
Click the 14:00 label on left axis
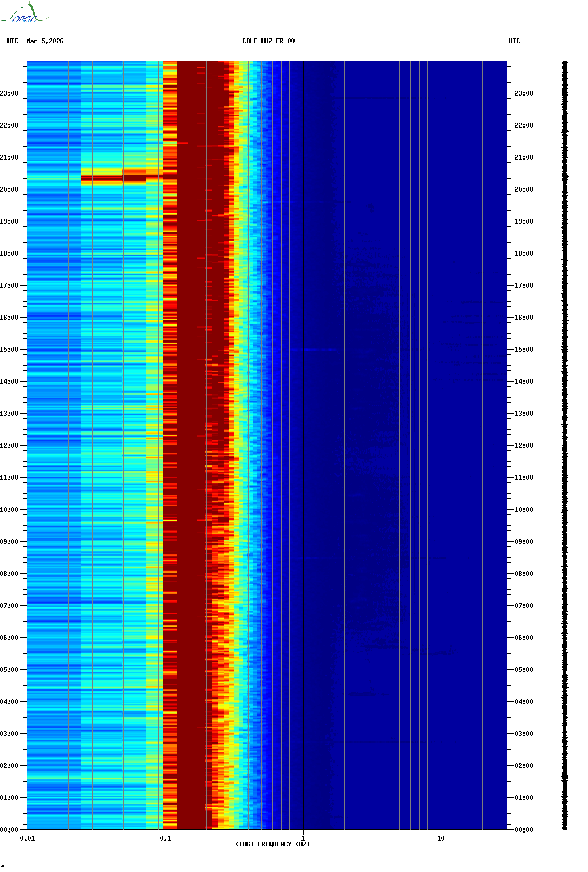(x=9, y=382)
